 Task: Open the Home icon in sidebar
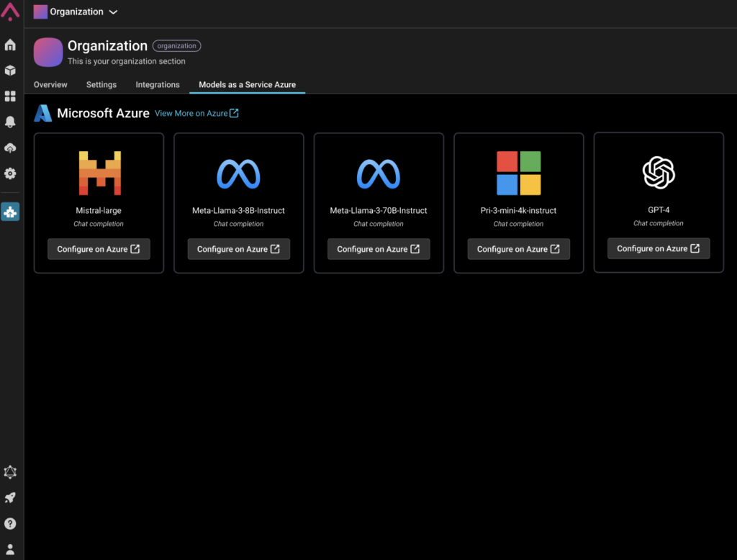click(10, 45)
